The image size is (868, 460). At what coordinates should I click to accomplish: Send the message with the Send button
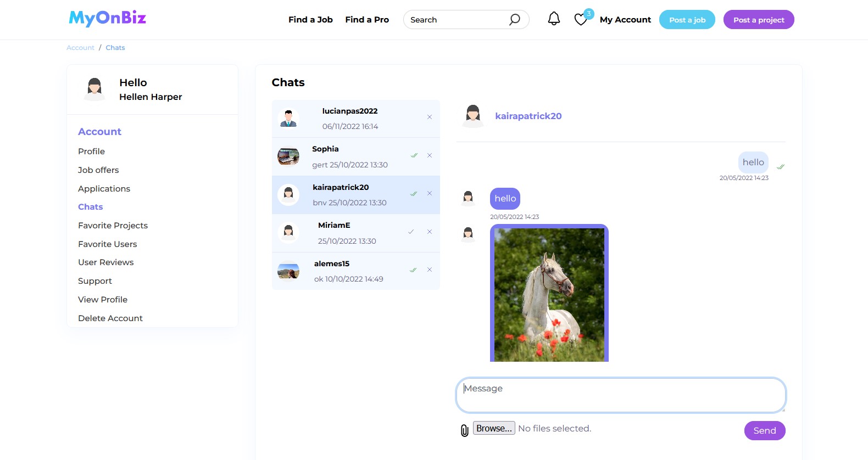coord(765,430)
